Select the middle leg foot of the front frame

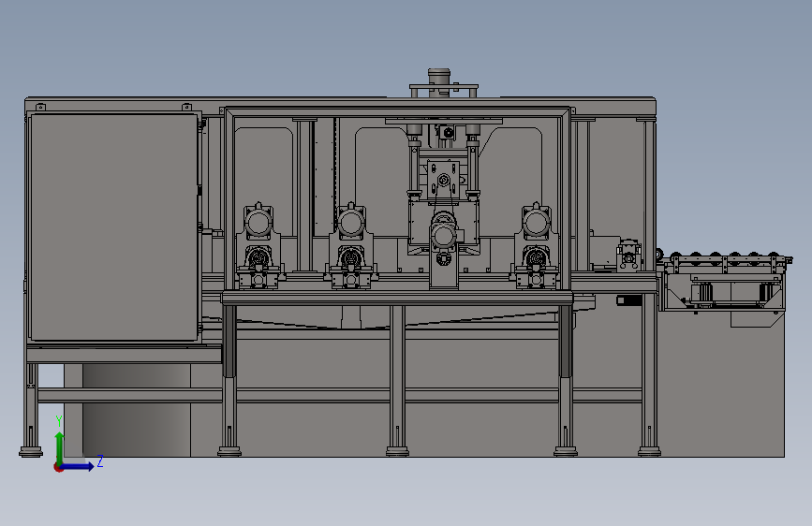point(397,451)
